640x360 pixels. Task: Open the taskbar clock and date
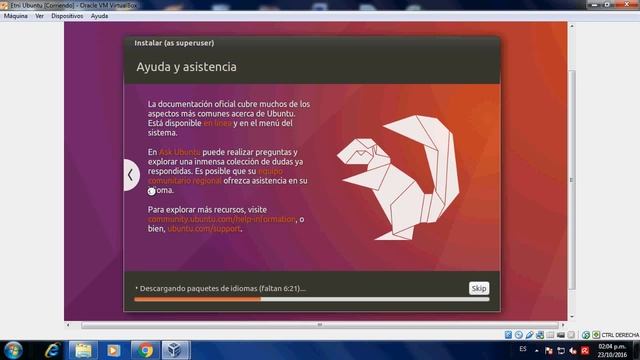point(612,350)
